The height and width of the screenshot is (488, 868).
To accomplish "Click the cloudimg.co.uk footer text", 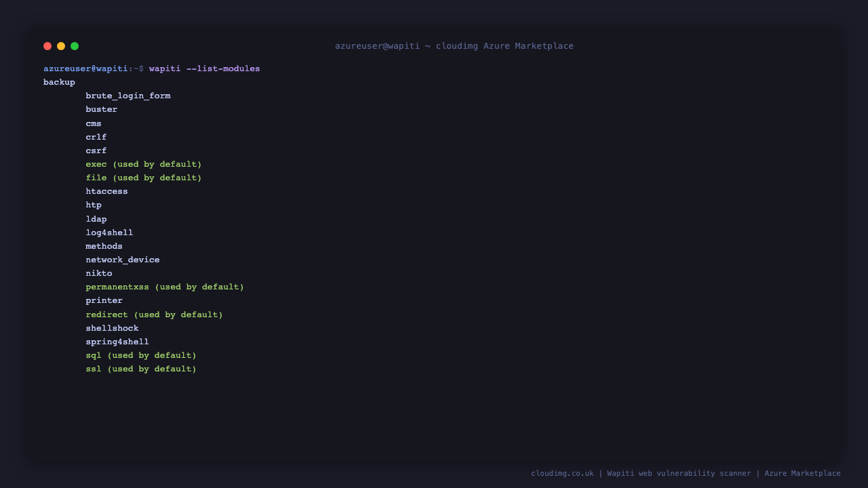I will [562, 473].
